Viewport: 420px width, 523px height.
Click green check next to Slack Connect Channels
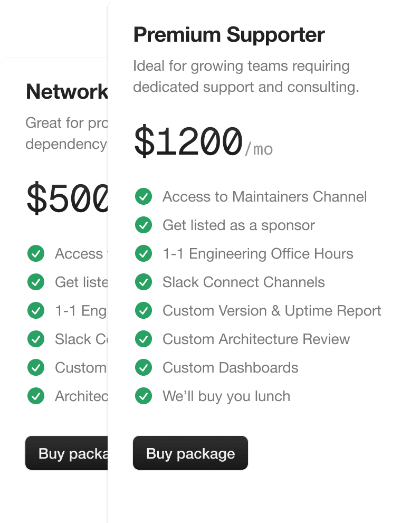coord(144,282)
